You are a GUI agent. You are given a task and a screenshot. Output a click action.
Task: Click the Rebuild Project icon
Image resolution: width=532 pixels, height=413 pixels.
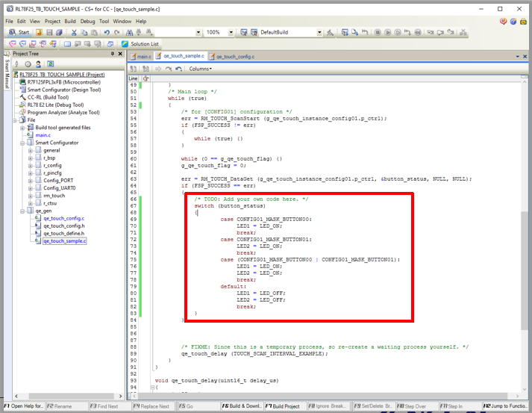[x=254, y=32]
